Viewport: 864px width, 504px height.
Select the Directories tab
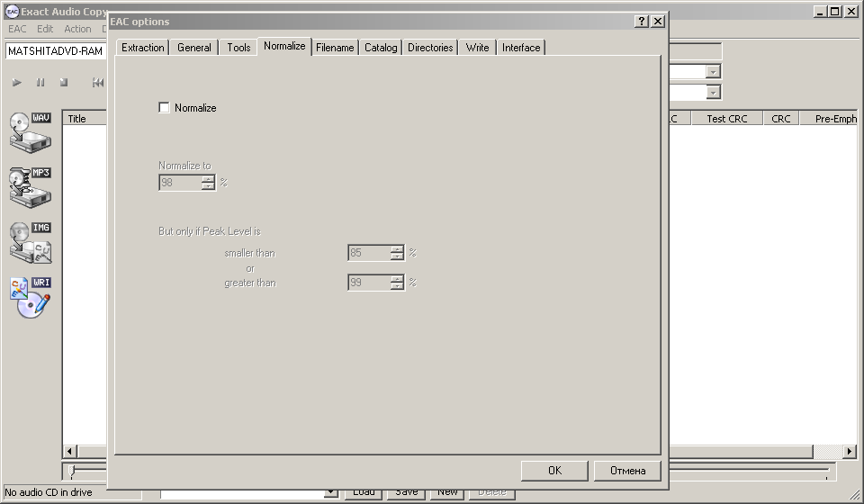tap(430, 48)
